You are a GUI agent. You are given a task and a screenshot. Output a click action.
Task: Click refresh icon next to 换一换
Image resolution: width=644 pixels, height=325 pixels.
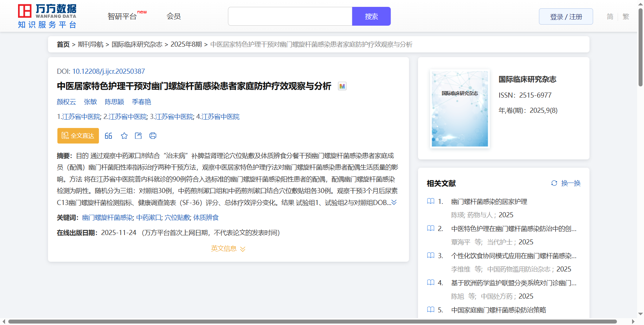[554, 183]
